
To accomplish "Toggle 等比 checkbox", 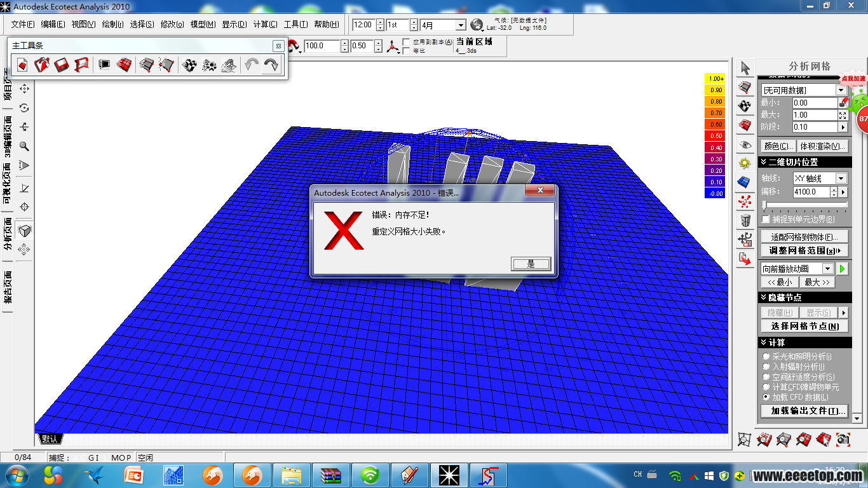I will pos(407,51).
